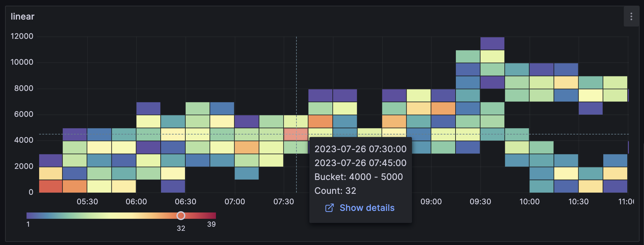
Task: Click the 10:00 time axis label
Action: (529, 201)
